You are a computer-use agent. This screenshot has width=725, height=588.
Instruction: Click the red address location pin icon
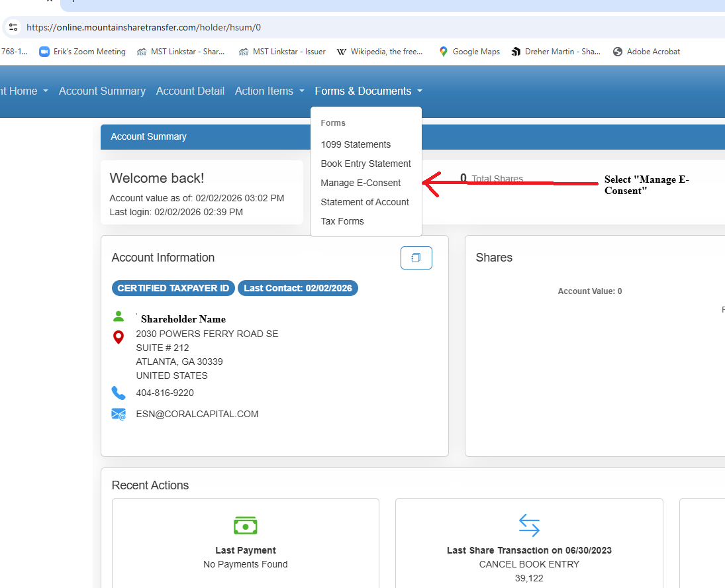point(119,338)
